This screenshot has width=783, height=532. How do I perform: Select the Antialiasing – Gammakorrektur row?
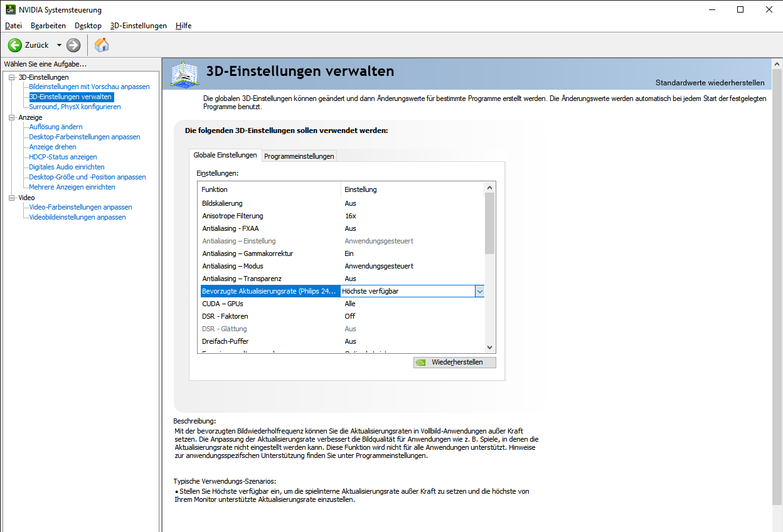click(343, 253)
